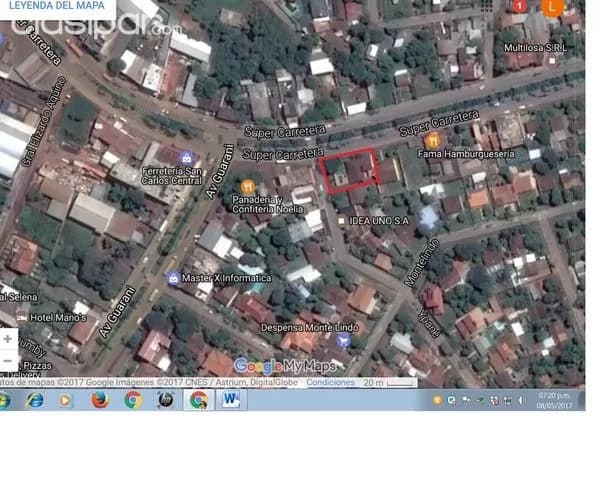Click the IDEA UNO S.A label
This screenshot has width=600, height=480.
379,221
